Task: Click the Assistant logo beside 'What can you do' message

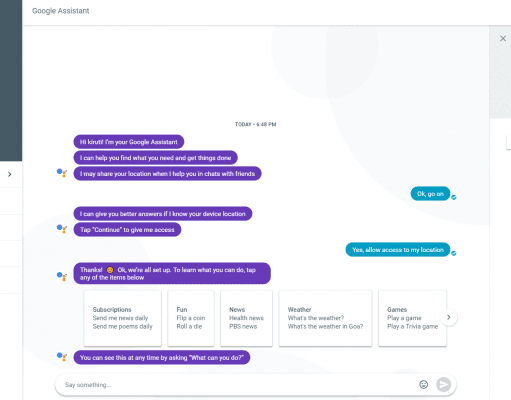Action: [x=62, y=357]
